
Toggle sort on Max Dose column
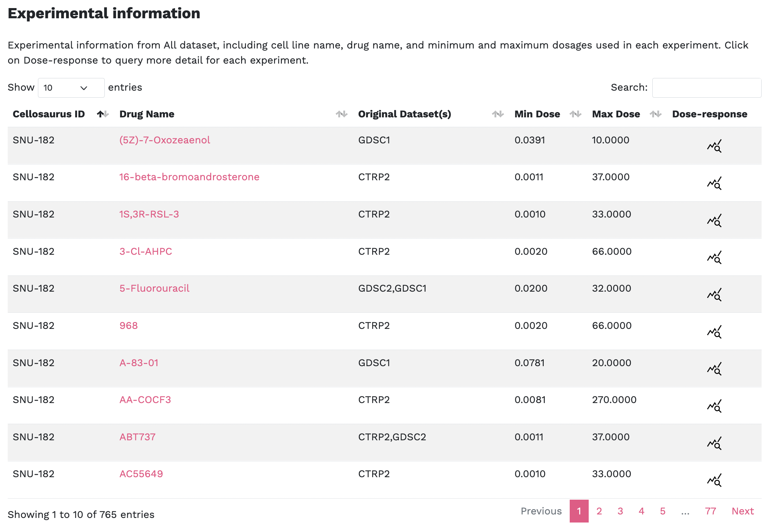click(655, 114)
